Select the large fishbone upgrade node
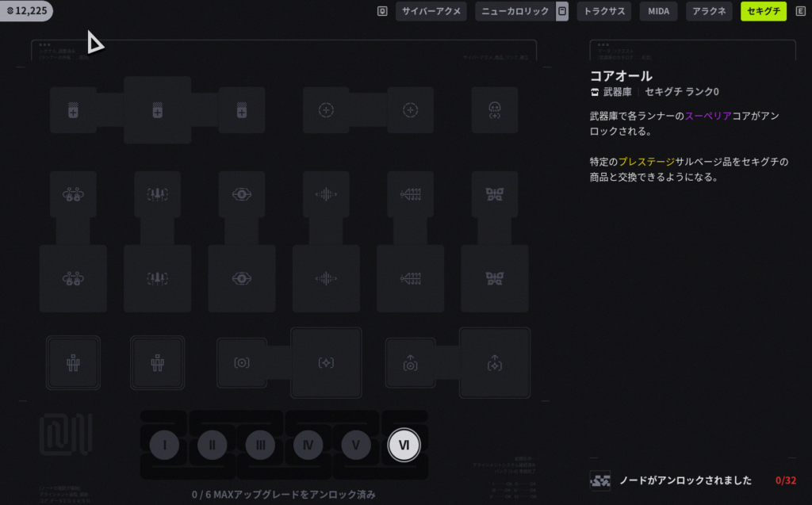 410,278
